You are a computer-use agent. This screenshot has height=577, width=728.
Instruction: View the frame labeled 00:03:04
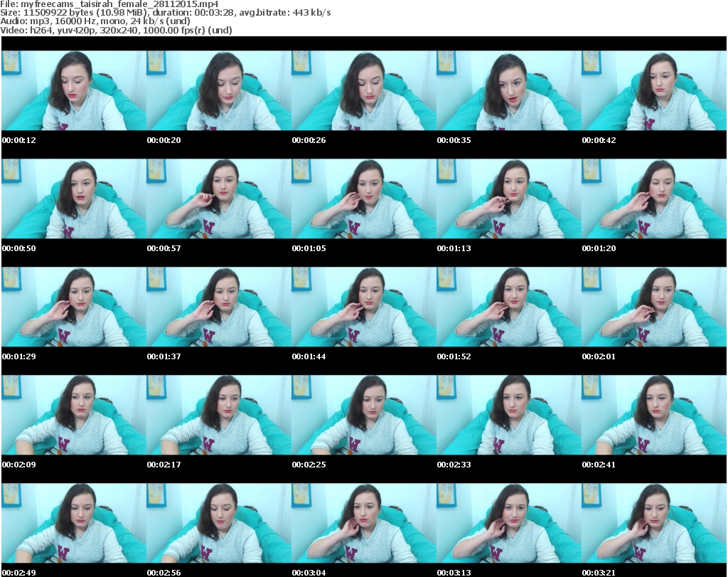coord(364,523)
